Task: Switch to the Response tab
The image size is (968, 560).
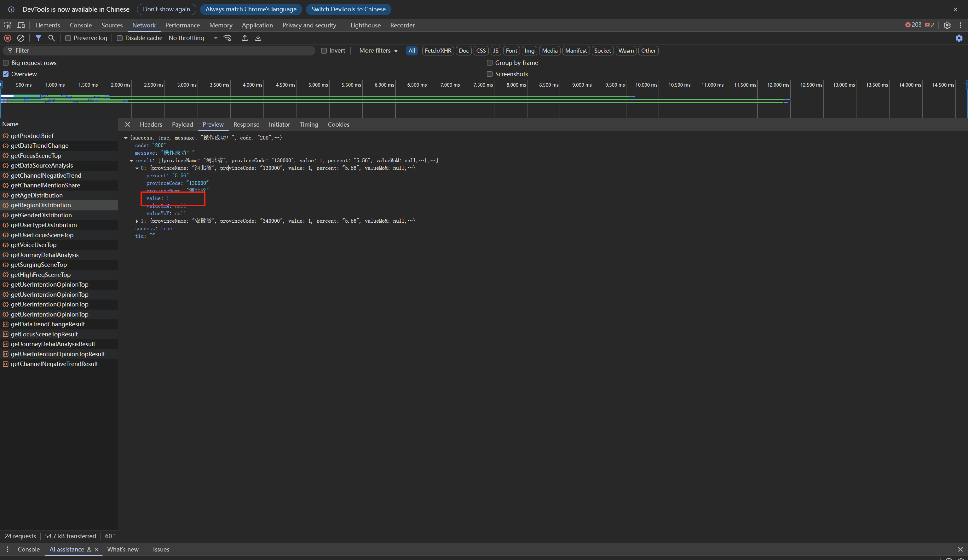Action: (246, 124)
